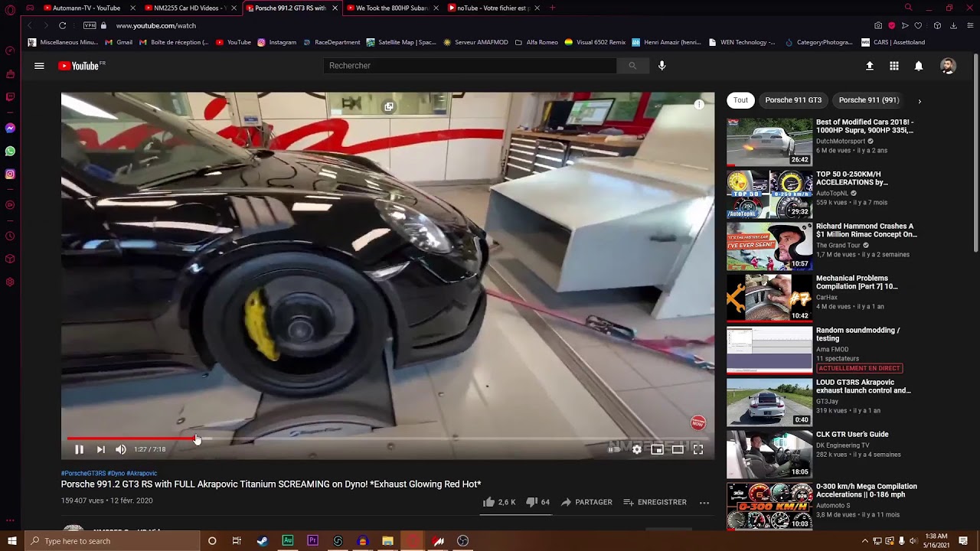Go fullscreen in video player

pos(698,449)
